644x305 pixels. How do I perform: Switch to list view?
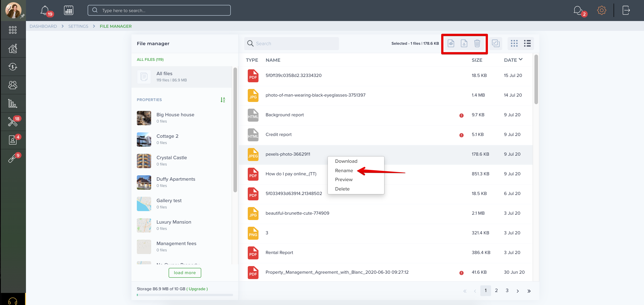tap(527, 44)
